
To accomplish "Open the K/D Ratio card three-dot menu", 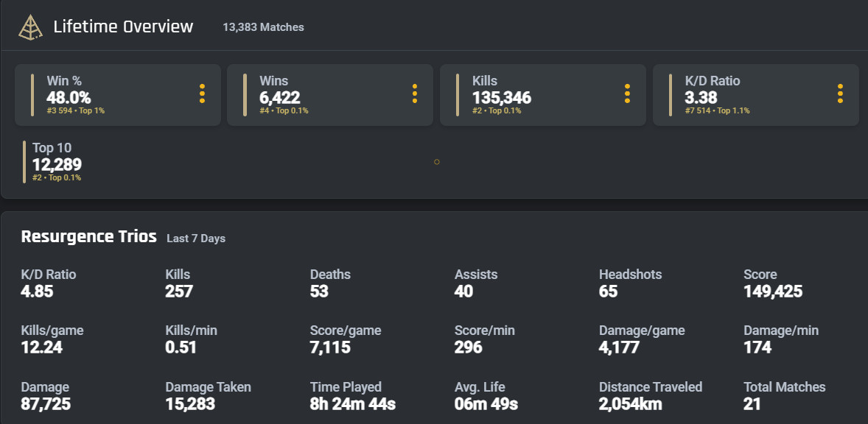I will pos(840,94).
